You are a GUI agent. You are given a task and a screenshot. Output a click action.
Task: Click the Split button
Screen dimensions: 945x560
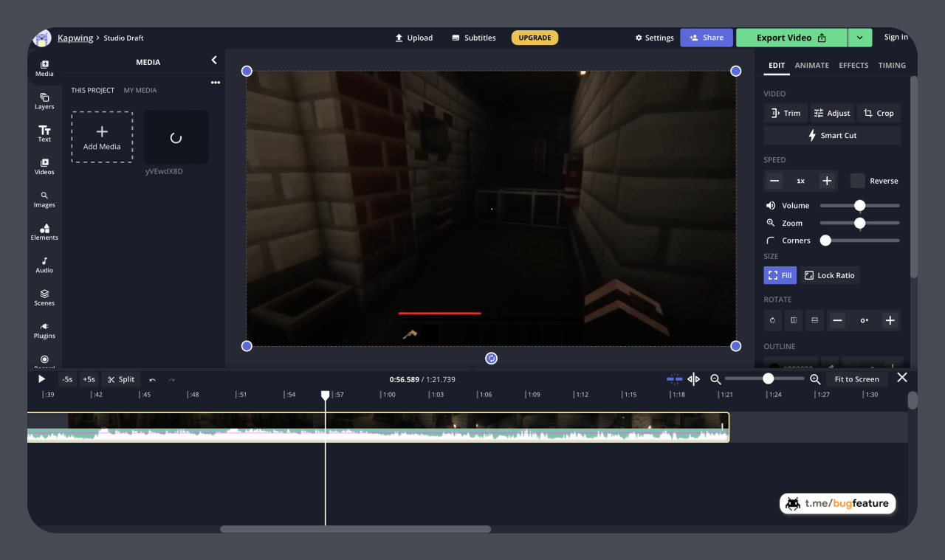[x=121, y=379]
